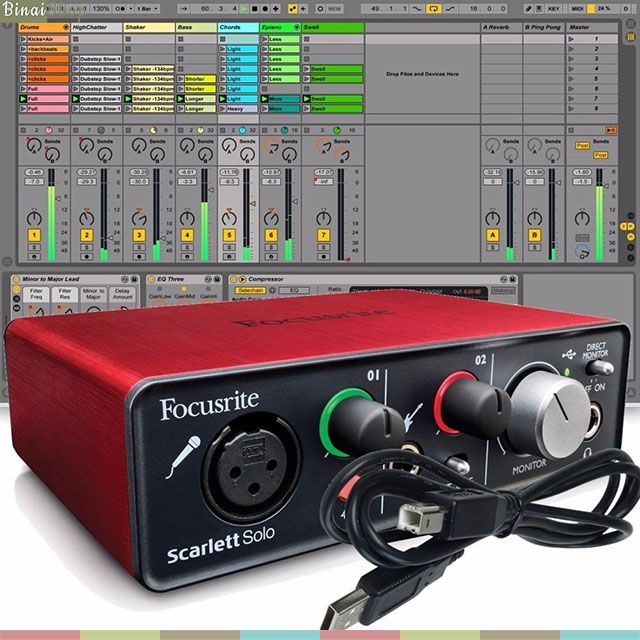Toggle the Punch-Out switch
This screenshot has height=640, width=640.
click(450, 9)
